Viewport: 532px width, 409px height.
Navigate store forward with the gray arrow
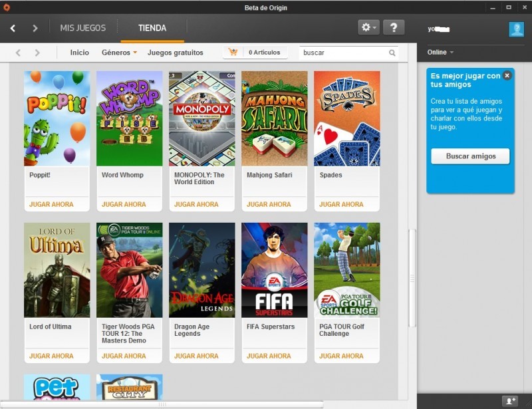click(37, 53)
